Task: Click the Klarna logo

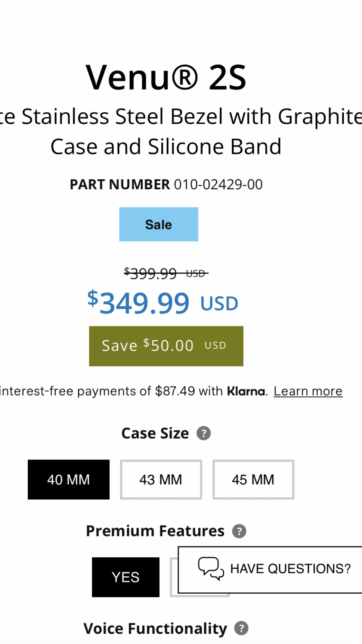Action: 246,391
